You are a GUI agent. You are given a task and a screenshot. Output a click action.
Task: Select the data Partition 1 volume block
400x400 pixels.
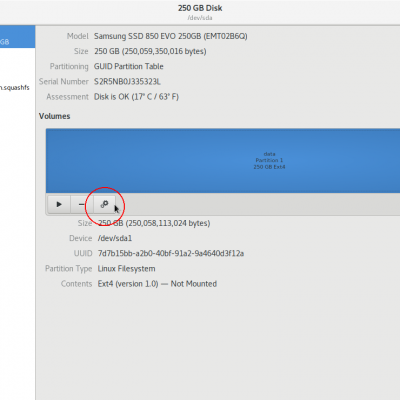[223, 161]
